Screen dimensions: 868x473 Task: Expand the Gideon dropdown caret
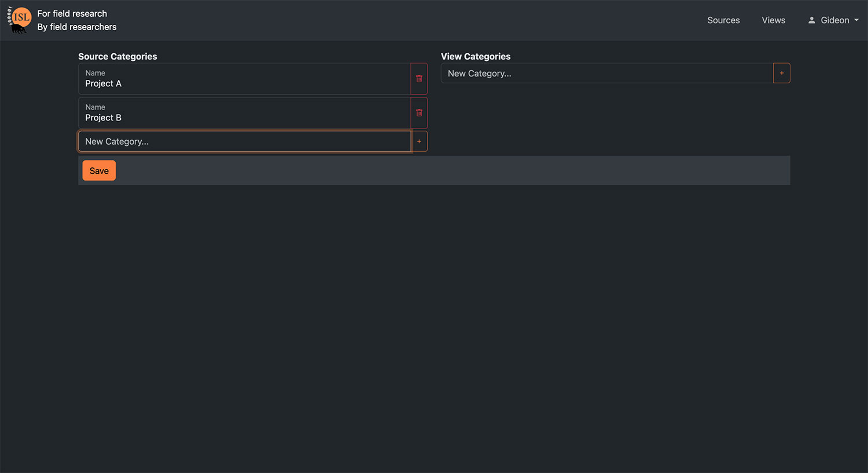[856, 20]
